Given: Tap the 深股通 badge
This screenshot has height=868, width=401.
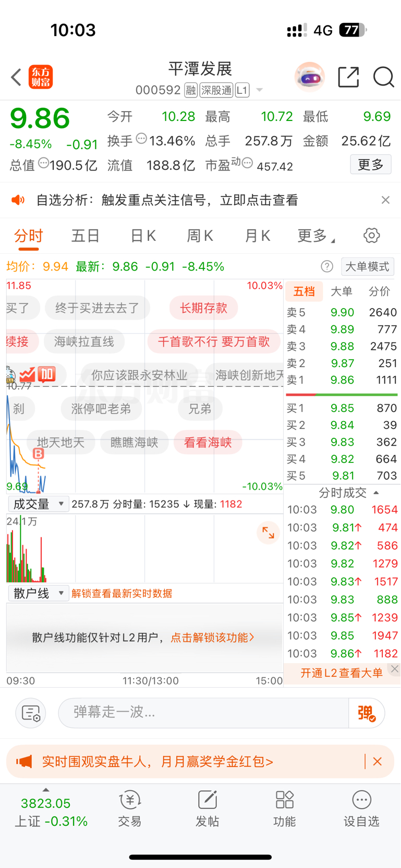Looking at the screenshot, I should coord(216,91).
